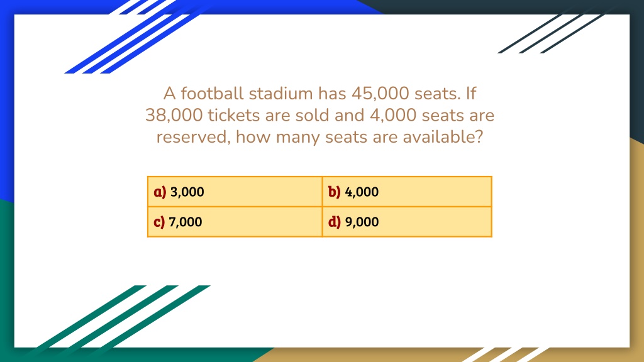Click the number 45,000 in the question

tap(380, 94)
